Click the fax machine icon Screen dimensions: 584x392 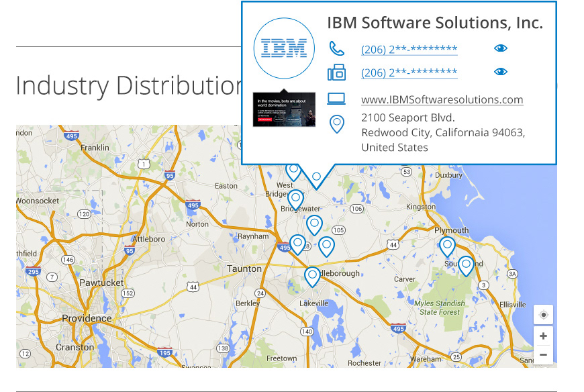(x=336, y=72)
